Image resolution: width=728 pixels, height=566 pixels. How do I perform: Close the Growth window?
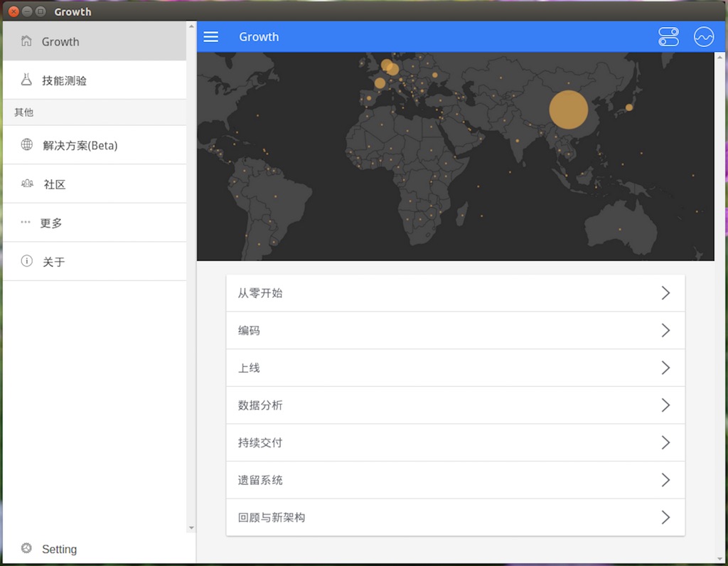point(14,11)
